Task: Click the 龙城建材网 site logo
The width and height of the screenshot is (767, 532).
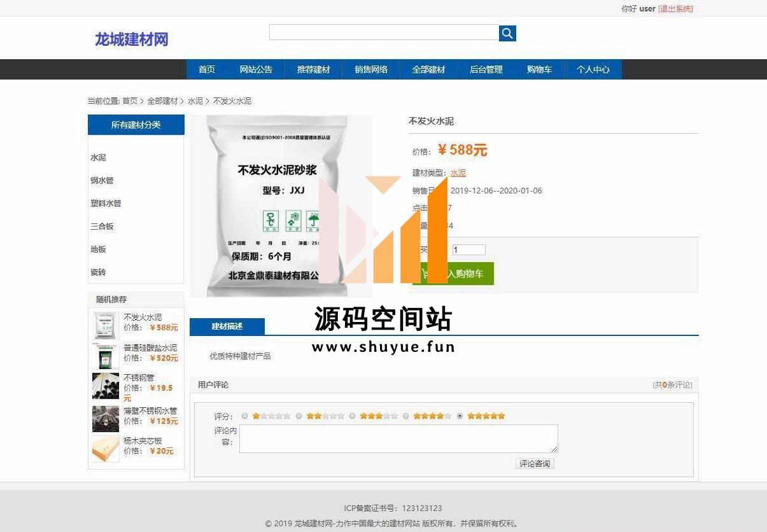Action: 132,39
